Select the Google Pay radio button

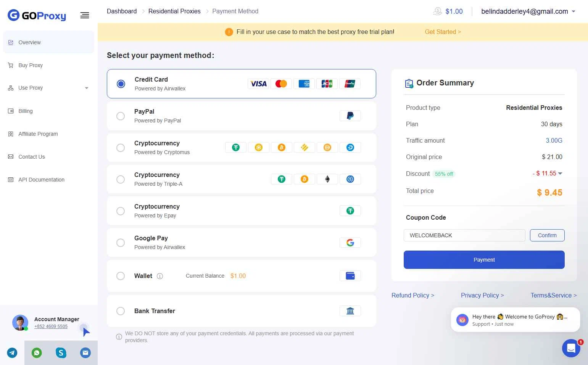(121, 243)
